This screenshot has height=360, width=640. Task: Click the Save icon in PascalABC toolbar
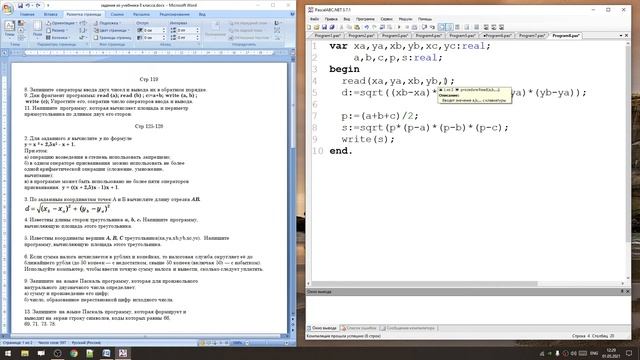324,27
